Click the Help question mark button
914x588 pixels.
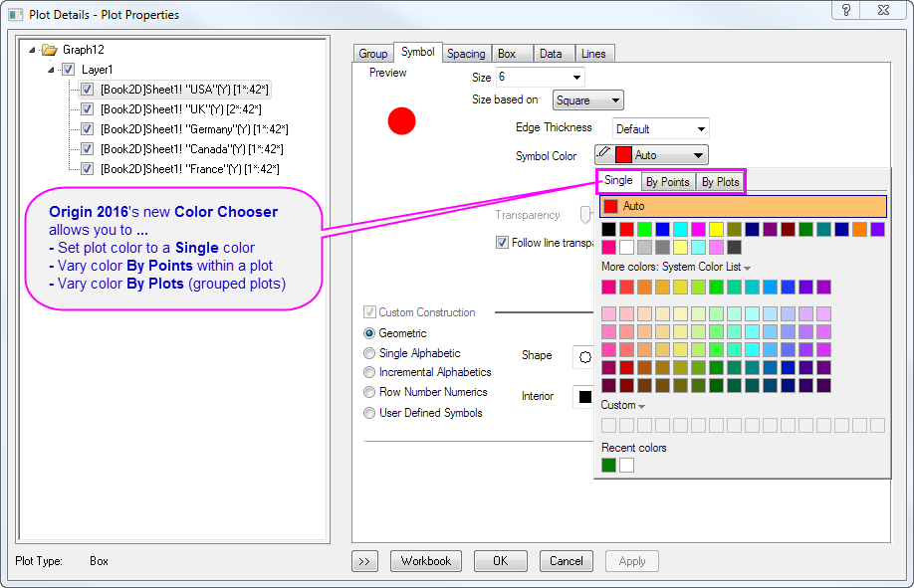pyautogui.click(x=845, y=10)
